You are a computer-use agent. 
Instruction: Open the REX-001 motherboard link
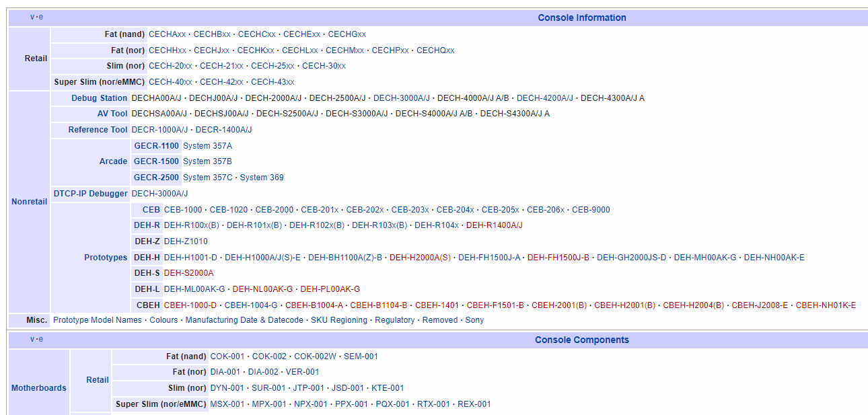(474, 404)
